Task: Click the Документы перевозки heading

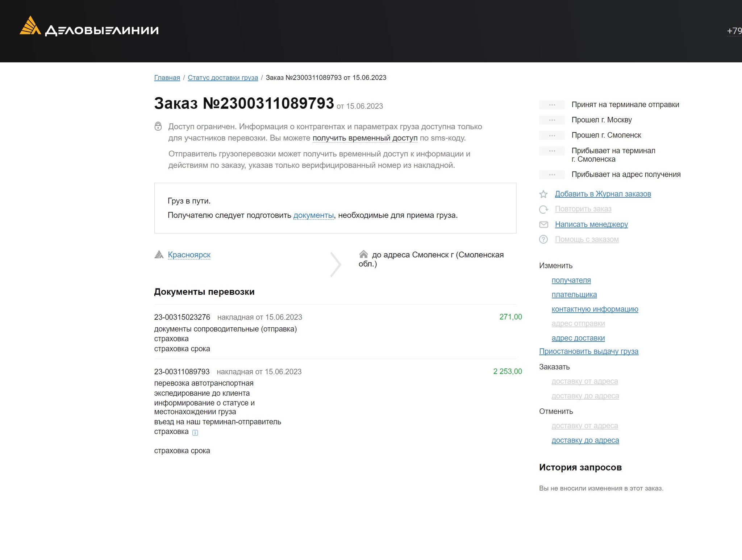Action: 204,292
